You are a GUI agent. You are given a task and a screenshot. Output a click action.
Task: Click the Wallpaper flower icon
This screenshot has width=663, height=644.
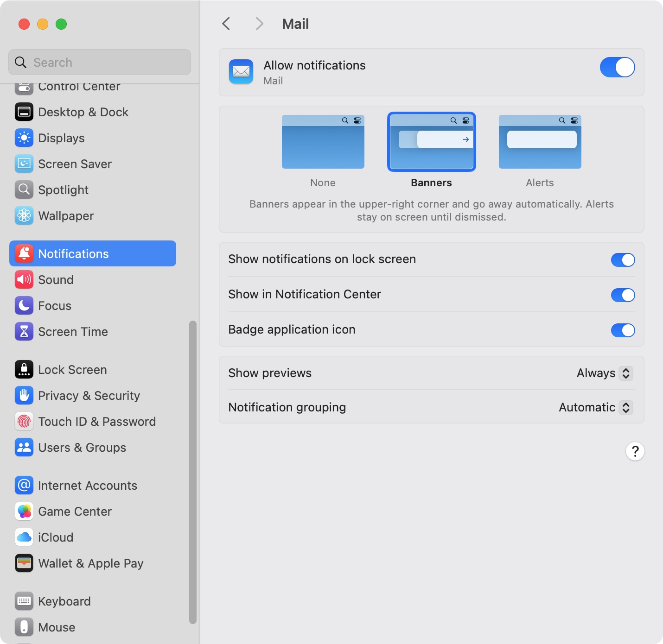(x=24, y=216)
